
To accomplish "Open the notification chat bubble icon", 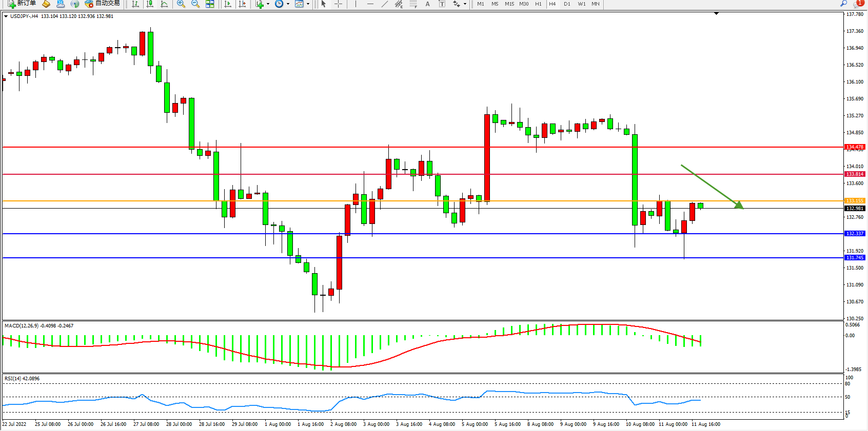I will click(859, 4).
